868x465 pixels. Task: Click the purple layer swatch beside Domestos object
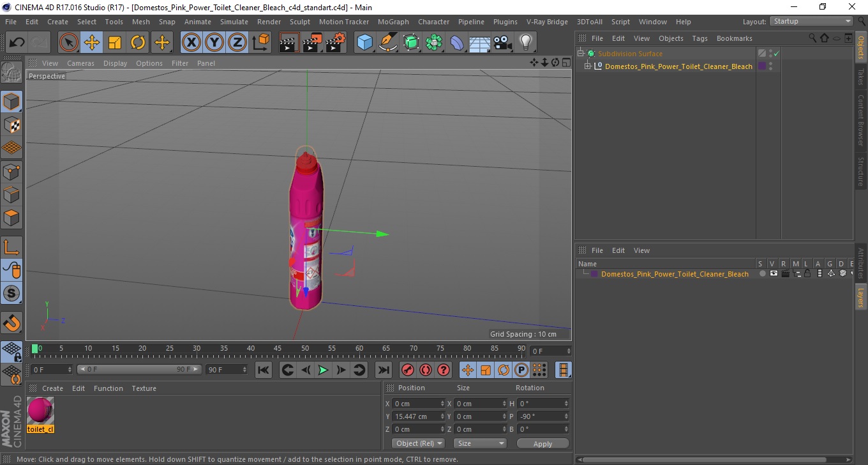click(x=761, y=66)
